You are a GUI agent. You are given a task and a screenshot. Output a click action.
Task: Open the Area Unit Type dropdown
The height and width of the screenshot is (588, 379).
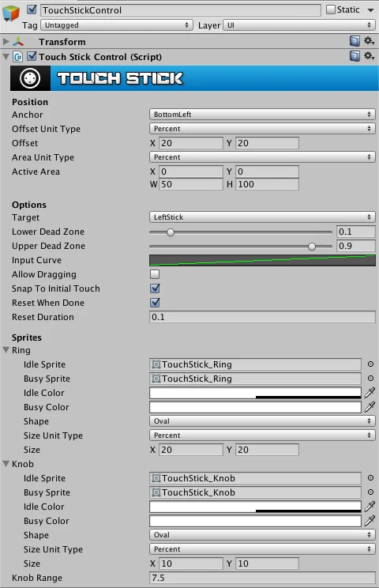(262, 157)
